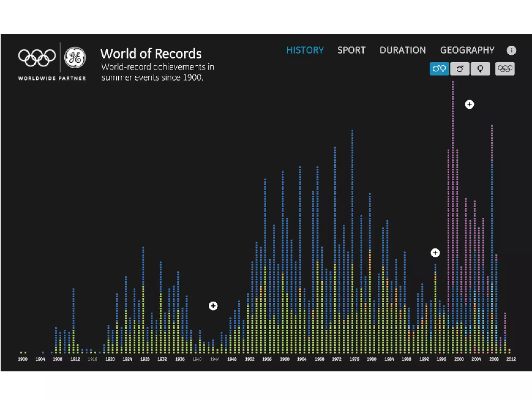Click the 1912 year label on the axis

pos(75,359)
